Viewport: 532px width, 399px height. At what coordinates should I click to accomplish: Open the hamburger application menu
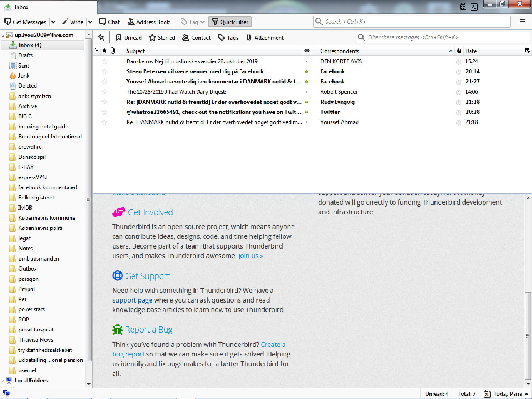coord(522,22)
